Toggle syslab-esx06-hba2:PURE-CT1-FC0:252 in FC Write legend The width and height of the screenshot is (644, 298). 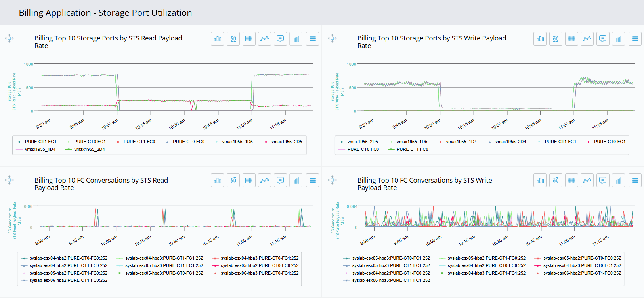tap(578, 273)
